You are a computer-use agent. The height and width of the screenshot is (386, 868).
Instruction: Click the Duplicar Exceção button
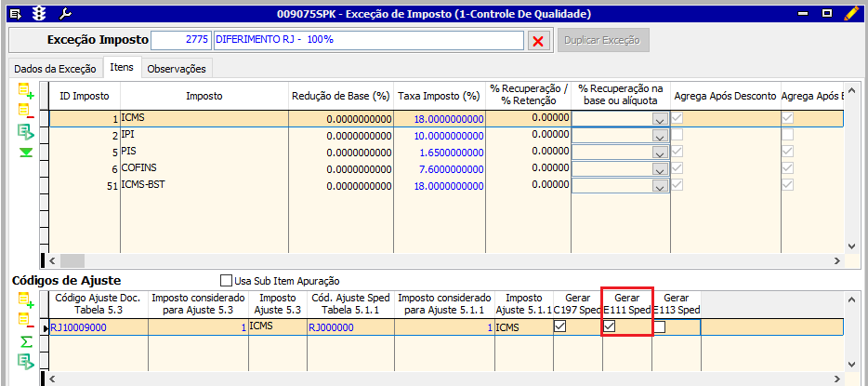click(603, 40)
